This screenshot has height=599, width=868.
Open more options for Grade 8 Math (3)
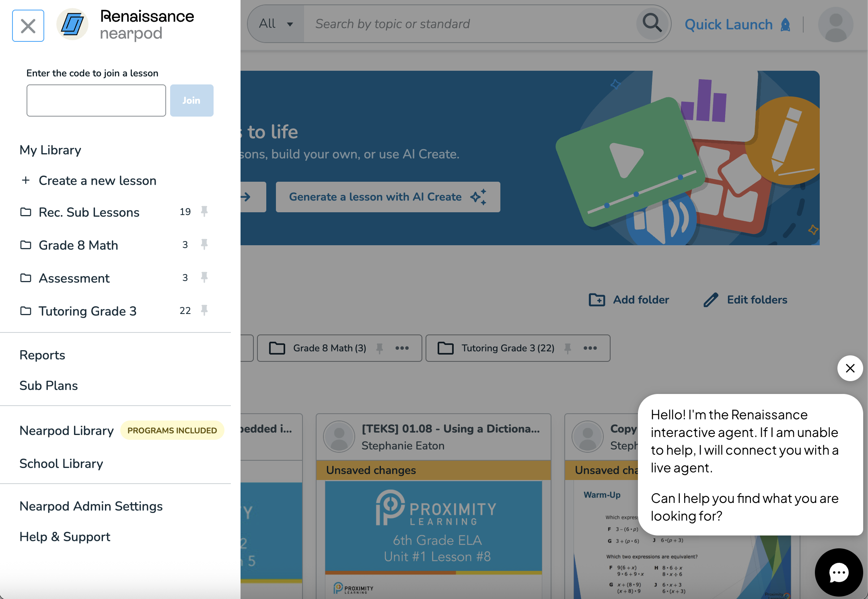tap(402, 348)
